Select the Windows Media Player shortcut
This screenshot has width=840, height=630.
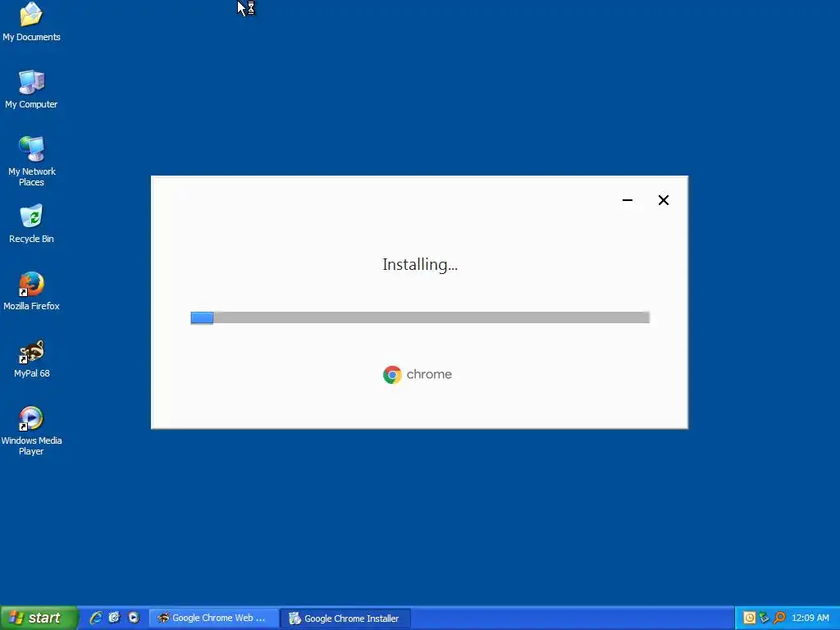coord(31,430)
